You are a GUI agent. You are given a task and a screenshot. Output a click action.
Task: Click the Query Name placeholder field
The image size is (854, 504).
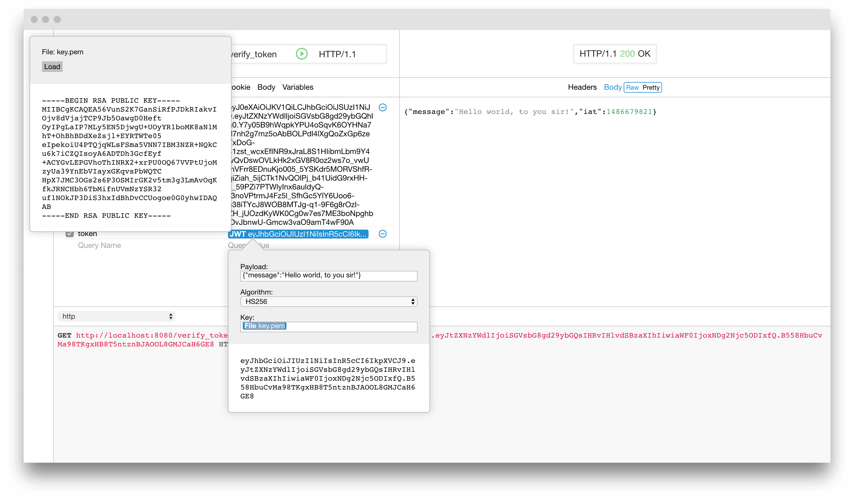(99, 245)
